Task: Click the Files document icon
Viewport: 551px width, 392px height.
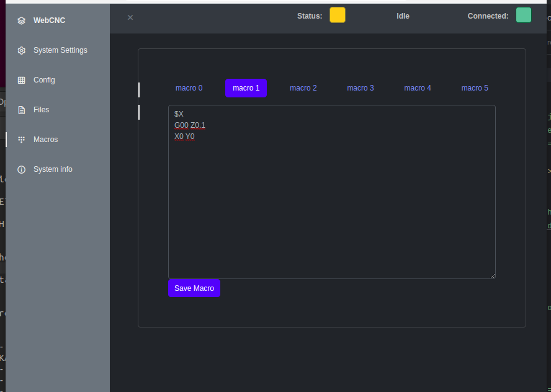Action: coord(22,110)
